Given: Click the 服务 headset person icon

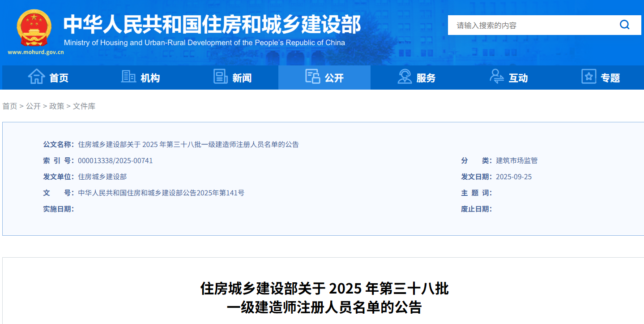Looking at the screenshot, I should (x=405, y=77).
